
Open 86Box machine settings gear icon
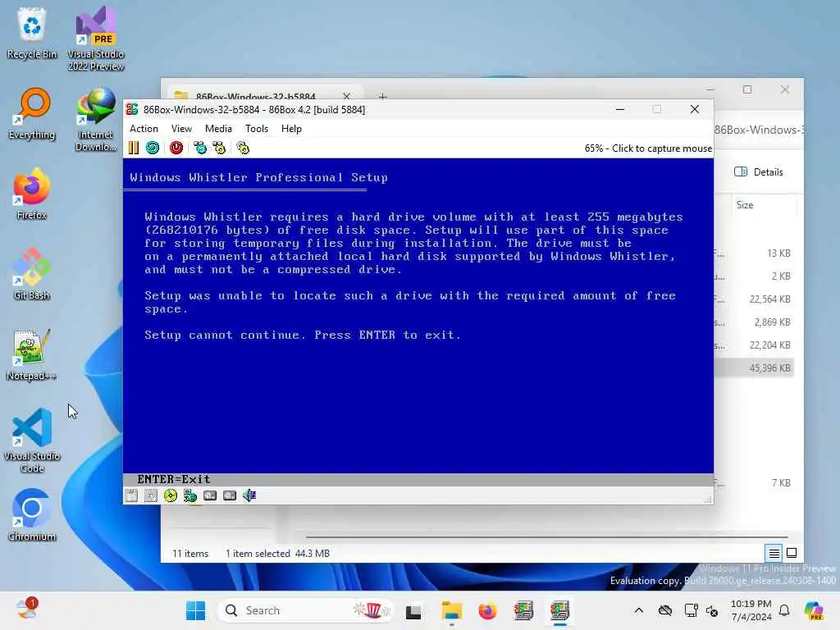coord(243,148)
